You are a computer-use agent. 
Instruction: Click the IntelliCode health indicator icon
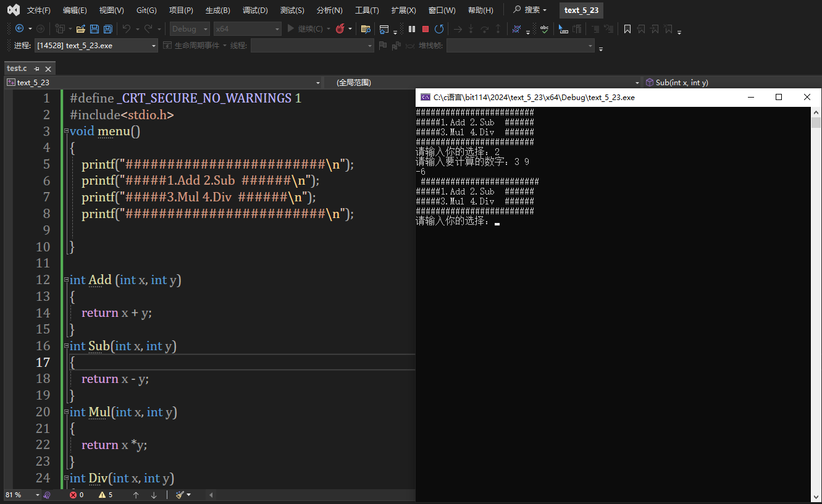[x=47, y=495]
